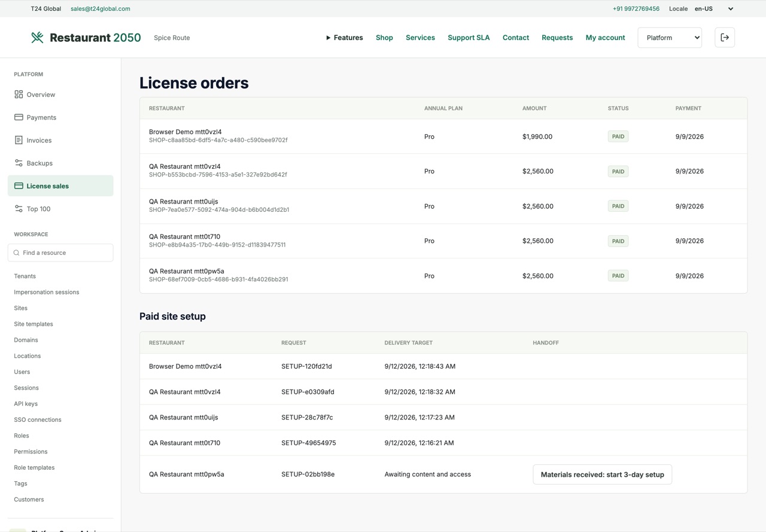The image size is (766, 532).
Task: Open the Locale en-US dropdown
Action: tap(714, 9)
